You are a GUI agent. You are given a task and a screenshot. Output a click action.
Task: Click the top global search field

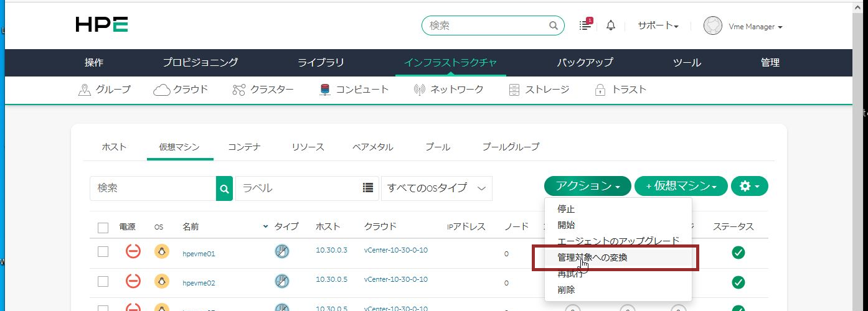point(487,26)
